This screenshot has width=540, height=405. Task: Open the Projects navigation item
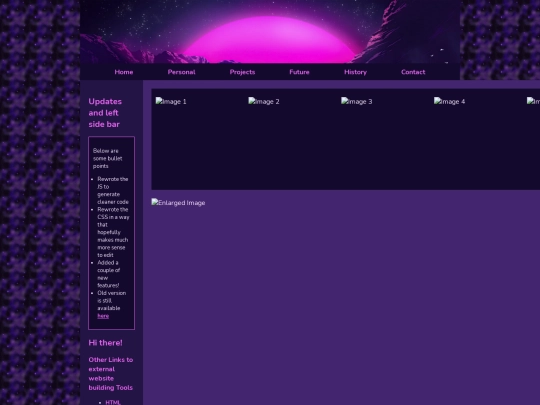(242, 72)
